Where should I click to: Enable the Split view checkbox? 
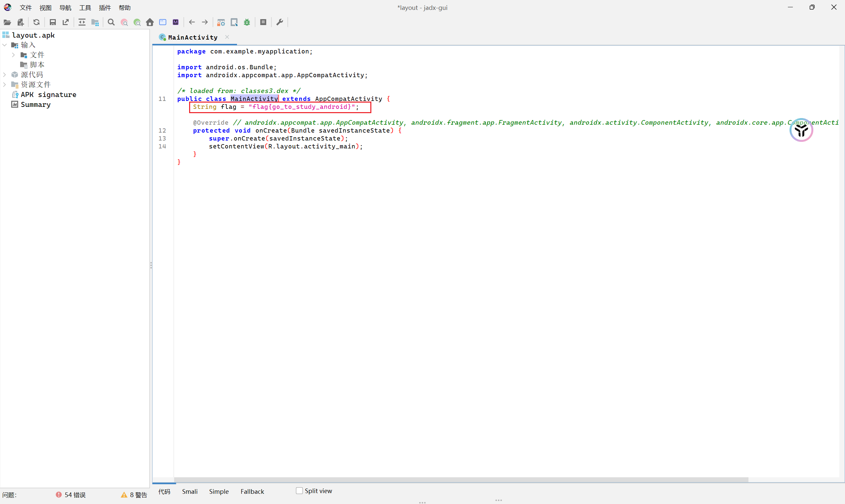point(299,491)
